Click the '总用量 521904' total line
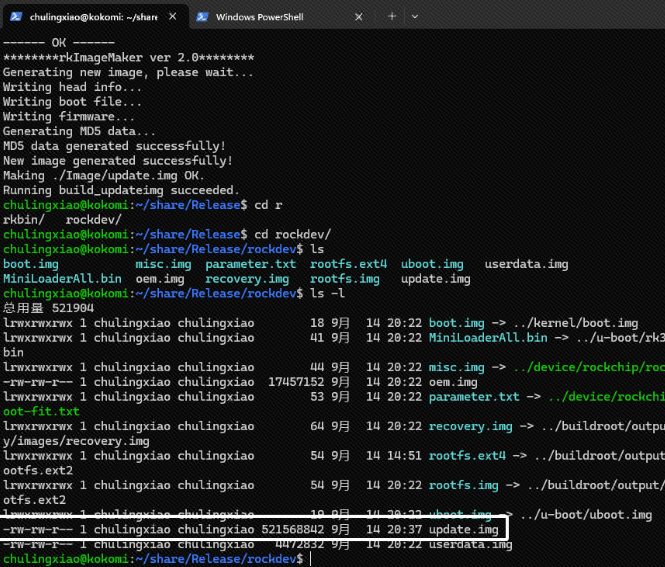 (x=48, y=308)
